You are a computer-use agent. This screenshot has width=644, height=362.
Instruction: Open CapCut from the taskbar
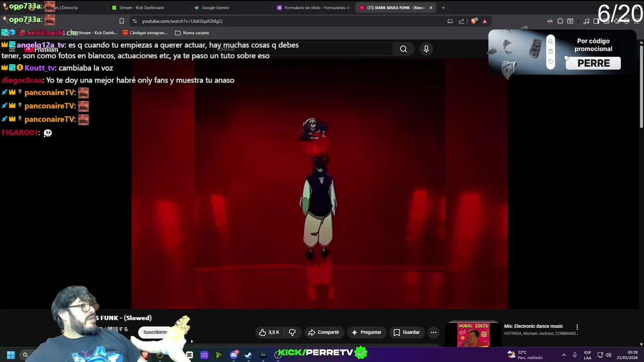click(190, 355)
